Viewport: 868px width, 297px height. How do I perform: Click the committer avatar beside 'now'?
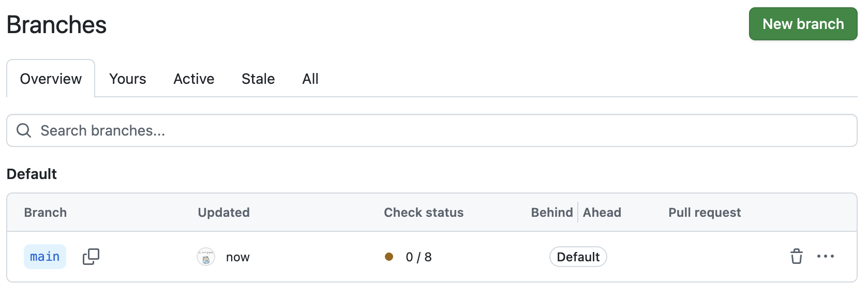click(206, 257)
